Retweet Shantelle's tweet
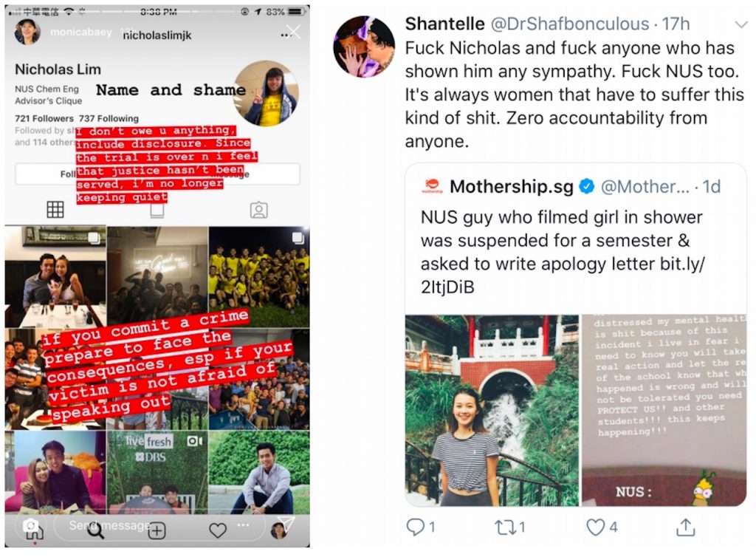Viewport: 756px width, 557px height. [505, 527]
